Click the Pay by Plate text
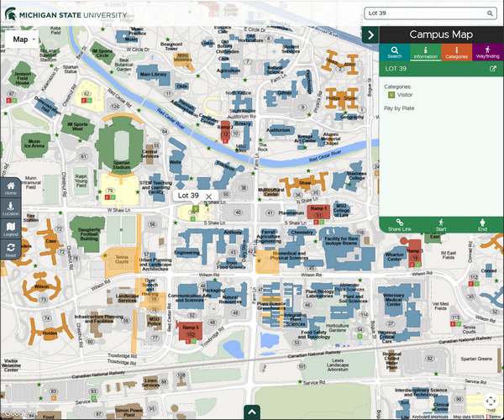 click(399, 108)
